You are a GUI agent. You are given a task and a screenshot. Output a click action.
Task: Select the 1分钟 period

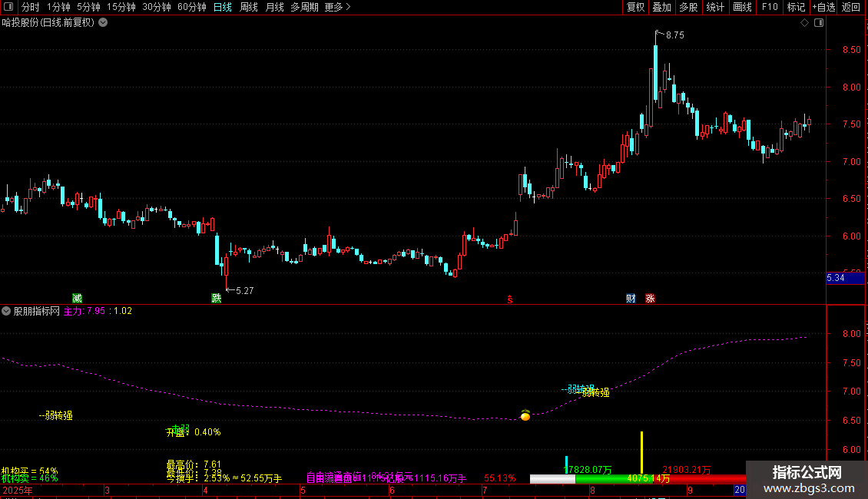point(58,7)
